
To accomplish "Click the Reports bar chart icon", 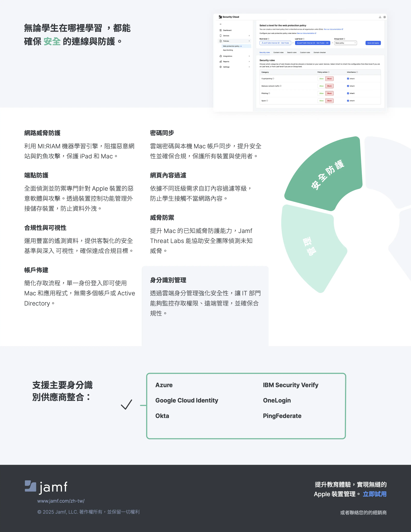I will [x=221, y=61].
